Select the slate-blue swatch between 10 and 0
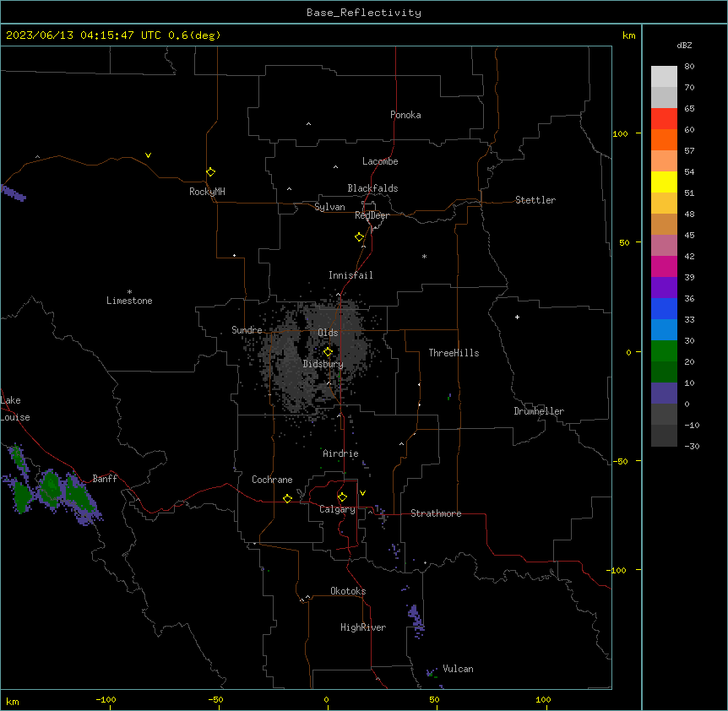 tap(664, 393)
